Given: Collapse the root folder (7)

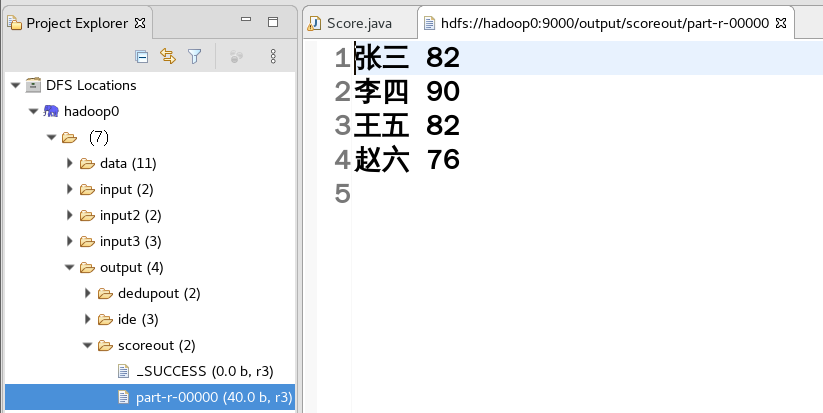Looking at the screenshot, I should [51, 137].
